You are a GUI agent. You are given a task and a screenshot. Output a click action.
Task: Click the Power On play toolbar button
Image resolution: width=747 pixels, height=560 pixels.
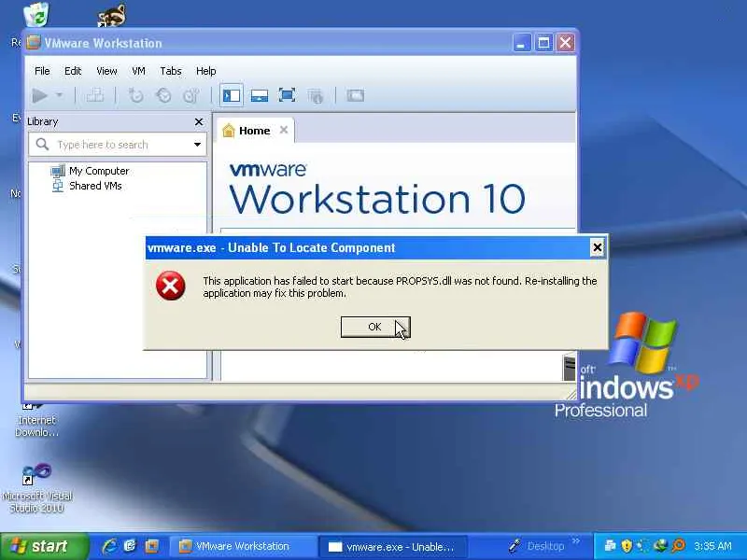click(x=40, y=96)
